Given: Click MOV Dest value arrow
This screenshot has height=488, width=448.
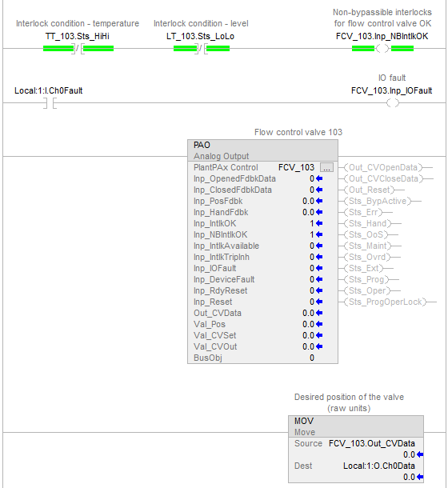Looking at the screenshot, I should (x=420, y=477).
